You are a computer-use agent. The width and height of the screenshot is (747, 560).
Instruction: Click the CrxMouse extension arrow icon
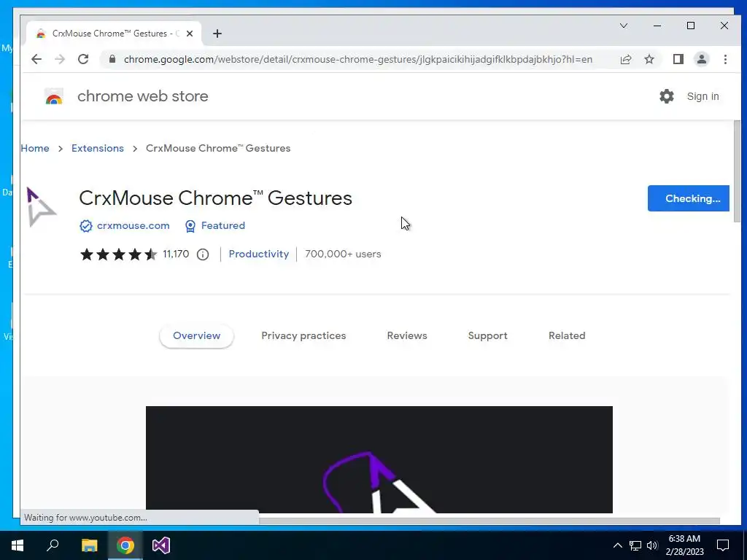tap(42, 206)
